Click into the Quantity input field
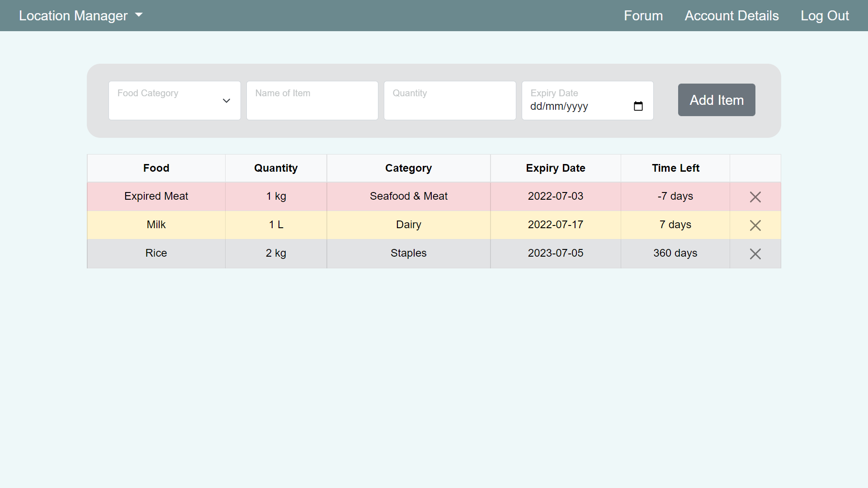 coord(449,101)
